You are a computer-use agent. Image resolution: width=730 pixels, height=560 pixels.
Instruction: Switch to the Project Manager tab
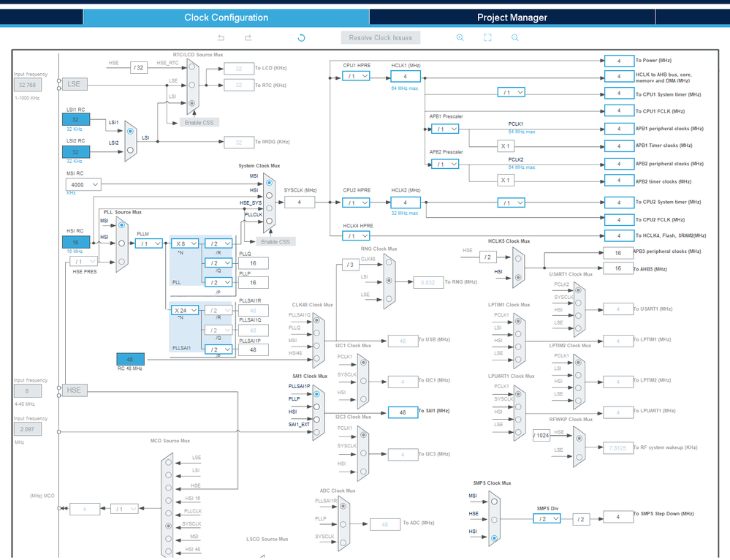[512, 18]
